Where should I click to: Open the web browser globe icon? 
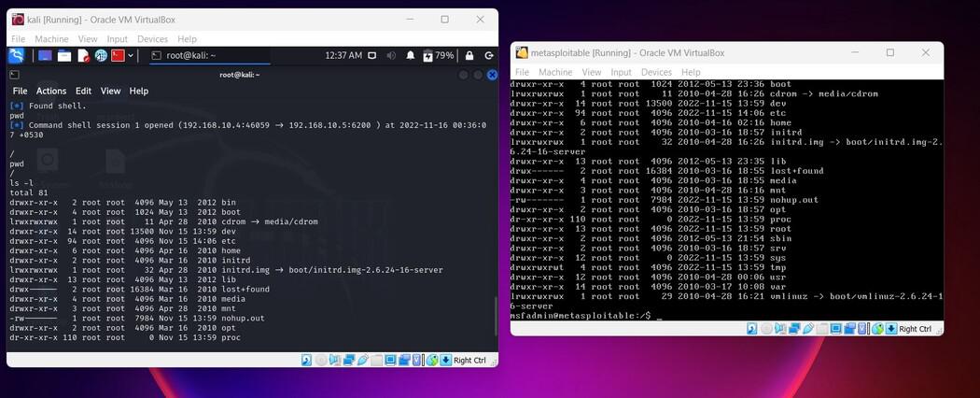pyautogui.click(x=101, y=56)
